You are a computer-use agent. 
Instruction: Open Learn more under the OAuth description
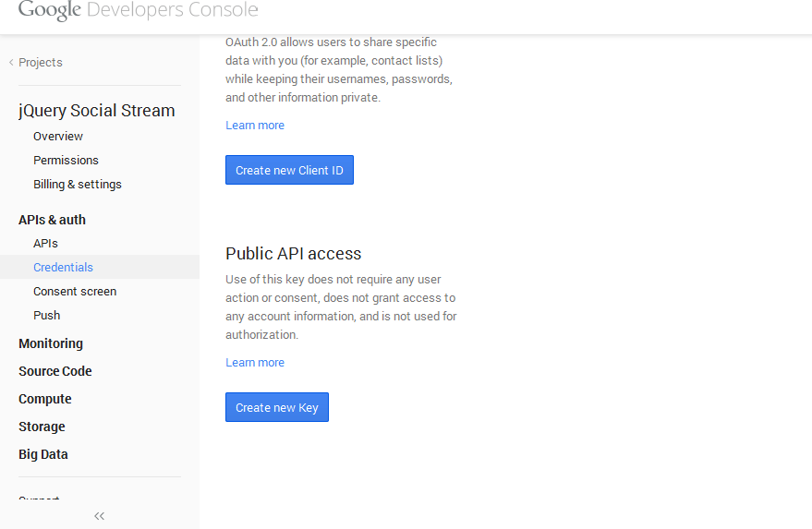tap(255, 126)
